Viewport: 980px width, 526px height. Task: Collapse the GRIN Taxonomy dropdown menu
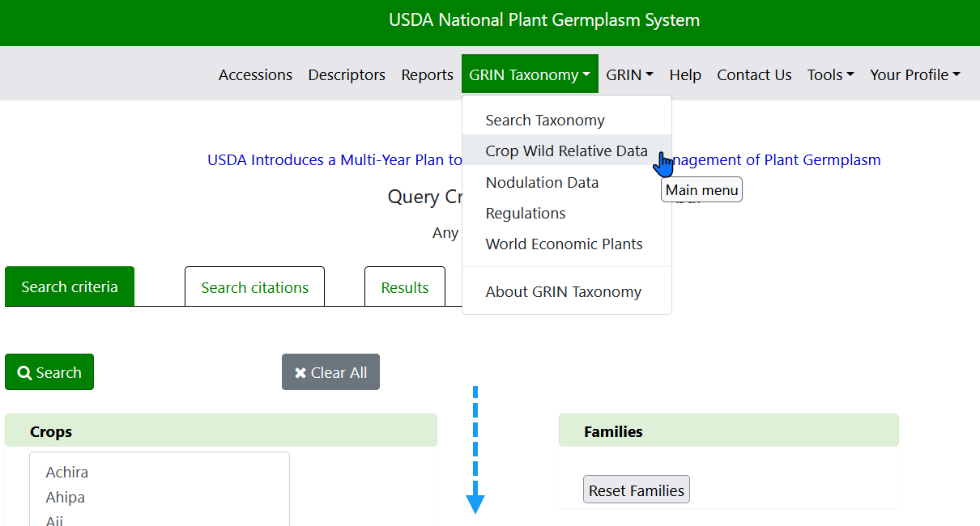point(530,74)
